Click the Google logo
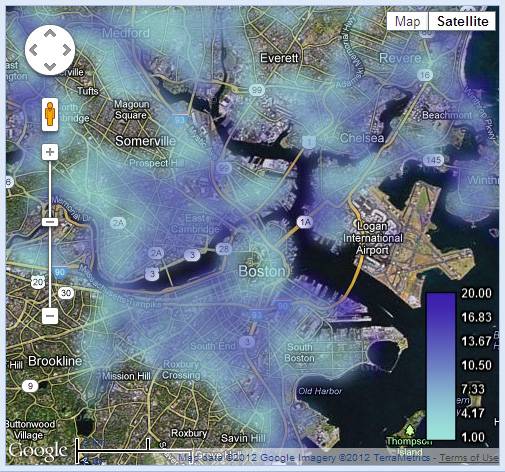505x472 pixels. (x=38, y=451)
